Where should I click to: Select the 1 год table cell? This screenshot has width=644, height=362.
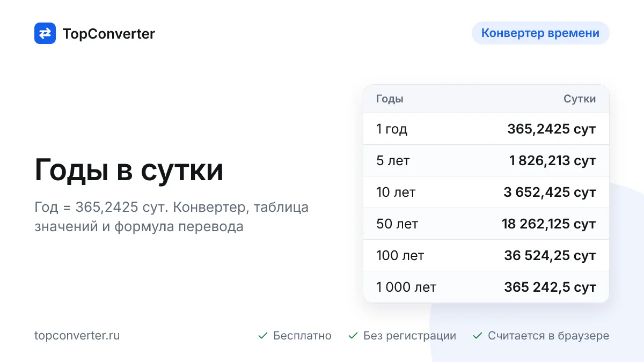pyautogui.click(x=392, y=129)
